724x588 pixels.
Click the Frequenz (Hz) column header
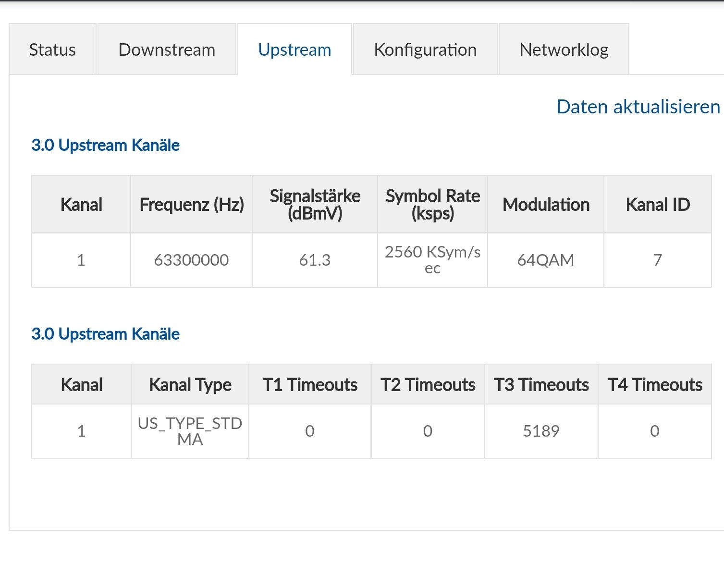[192, 205]
